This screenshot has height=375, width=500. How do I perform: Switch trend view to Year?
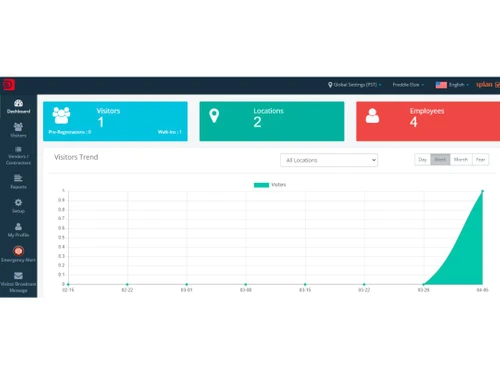point(480,159)
